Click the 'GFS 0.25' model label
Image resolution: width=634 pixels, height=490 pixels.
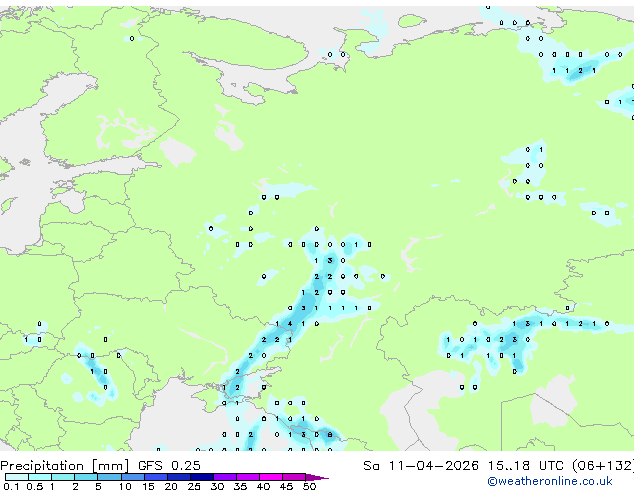[169, 466]
